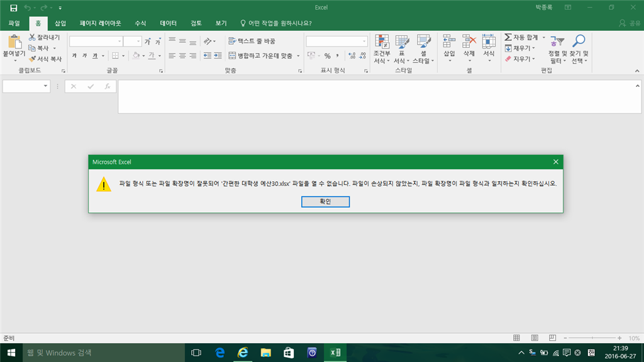The height and width of the screenshot is (362, 644).
Task: Open 표 서식 table format
Action: tap(402, 49)
